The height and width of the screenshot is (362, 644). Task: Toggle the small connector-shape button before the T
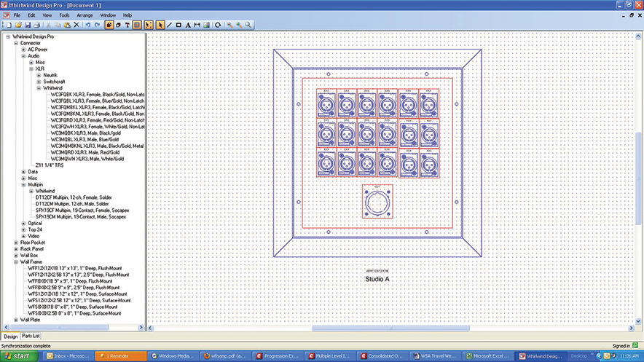(x=118, y=25)
